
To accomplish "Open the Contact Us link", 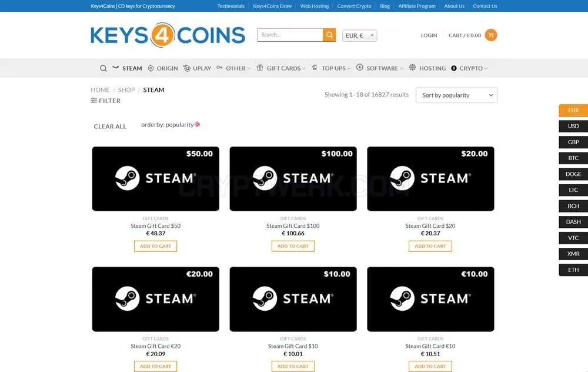I will point(485,6).
